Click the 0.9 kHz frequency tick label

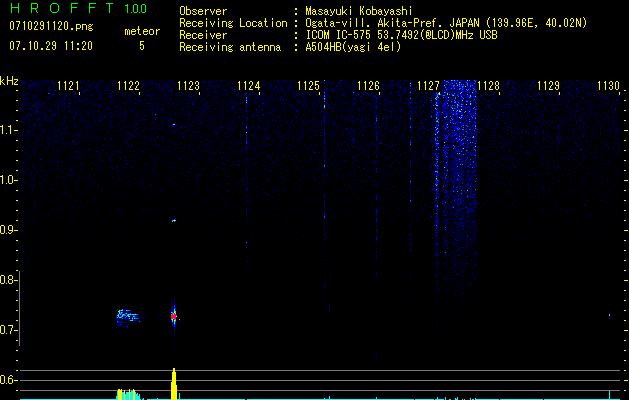click(8, 230)
